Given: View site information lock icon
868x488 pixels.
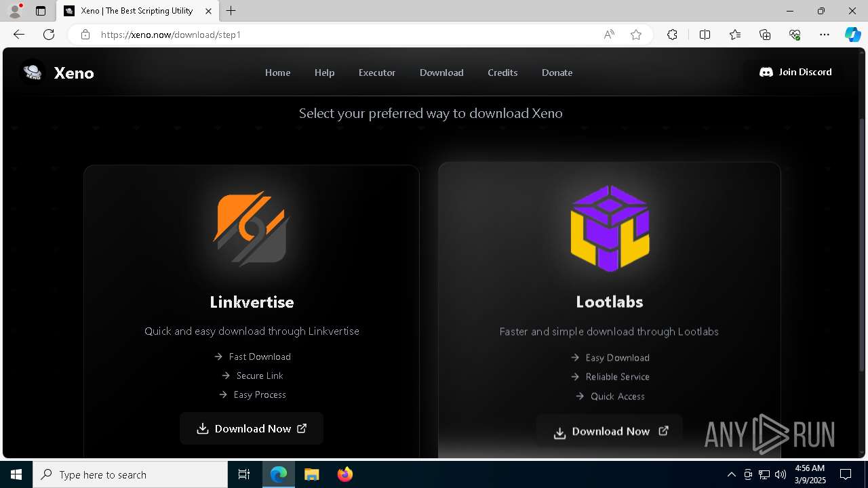Looking at the screenshot, I should pos(85,35).
